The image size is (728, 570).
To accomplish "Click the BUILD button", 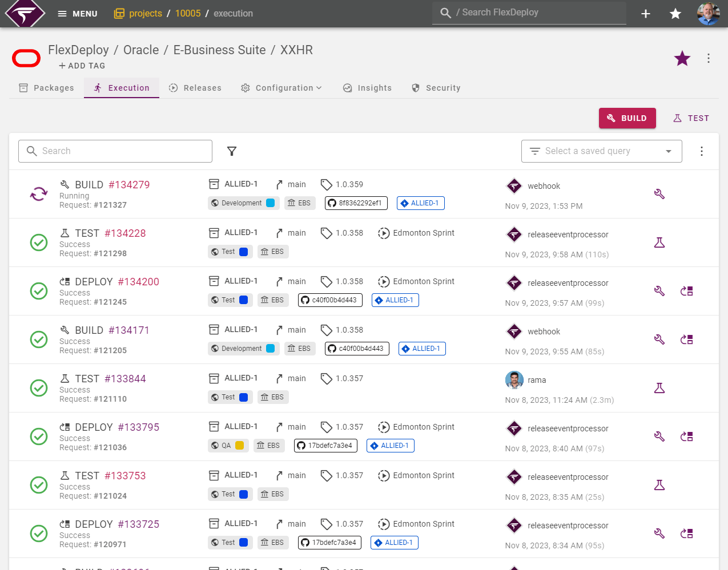I will [627, 118].
